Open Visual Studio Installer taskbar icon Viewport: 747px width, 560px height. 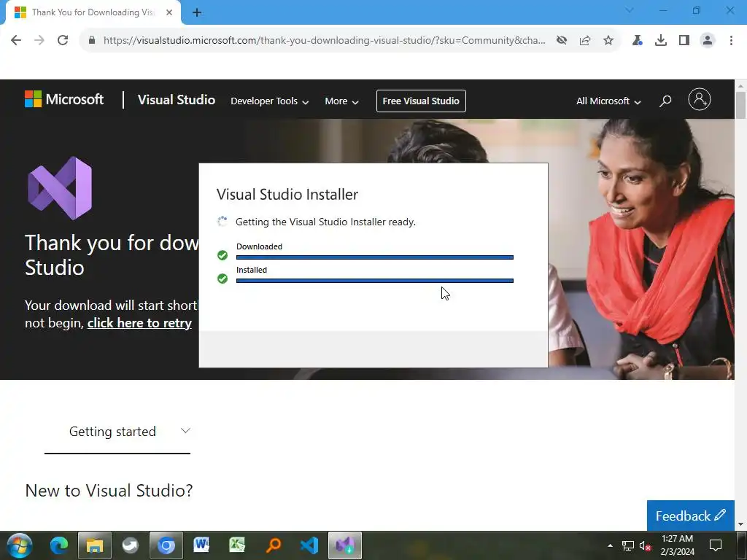(x=345, y=545)
